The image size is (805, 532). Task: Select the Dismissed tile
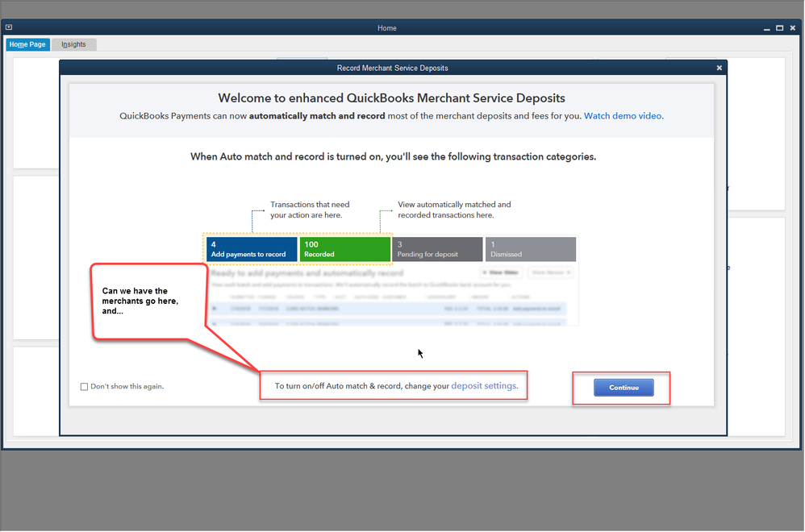coord(530,249)
